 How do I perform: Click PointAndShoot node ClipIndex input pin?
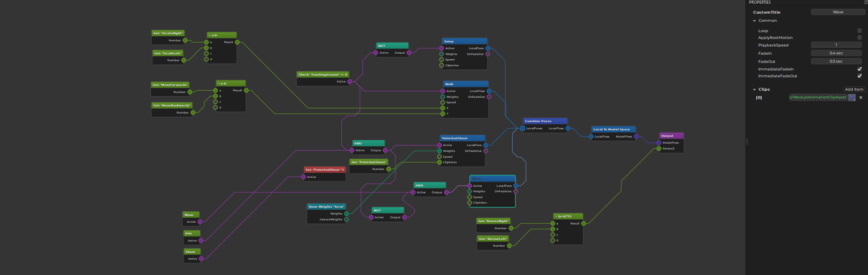coord(439,162)
